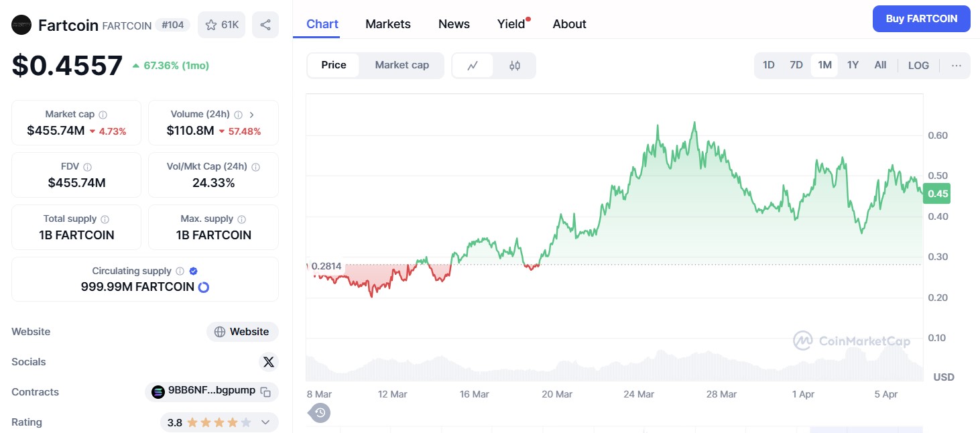Select the line chart icon
The height and width of the screenshot is (433, 980).
(473, 65)
